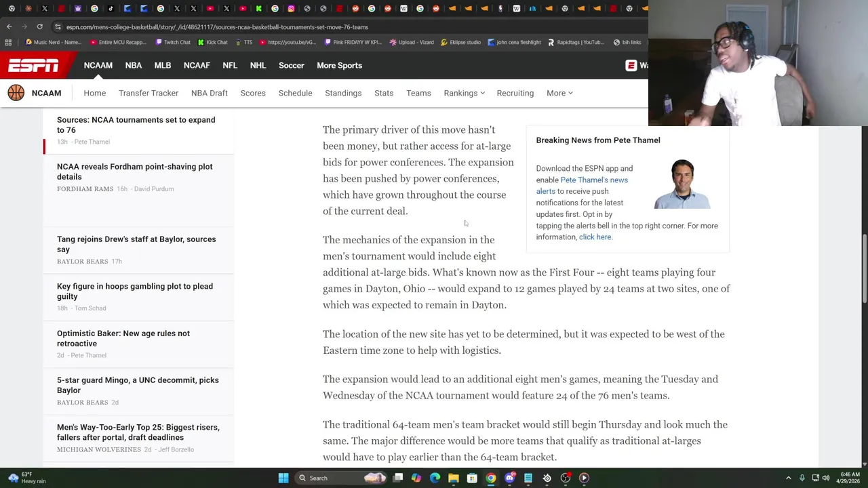Click the NCAAM basketball icon
Viewport: 868px width, 488px height.
[16, 93]
